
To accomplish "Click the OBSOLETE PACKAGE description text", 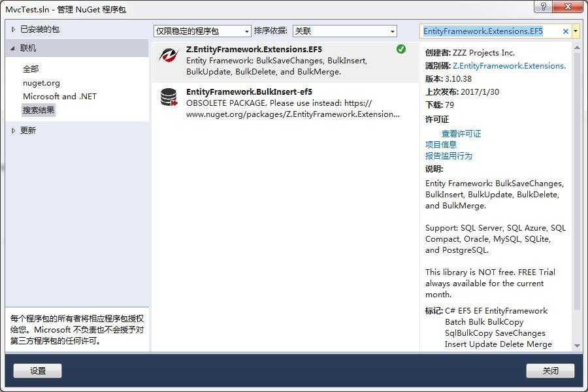I will 293,109.
